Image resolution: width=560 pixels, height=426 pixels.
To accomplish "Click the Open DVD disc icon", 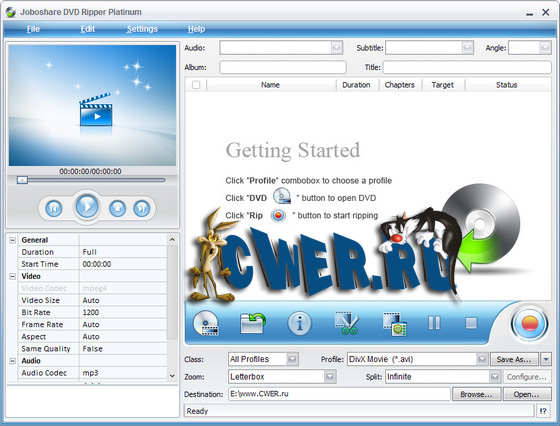I will point(206,323).
